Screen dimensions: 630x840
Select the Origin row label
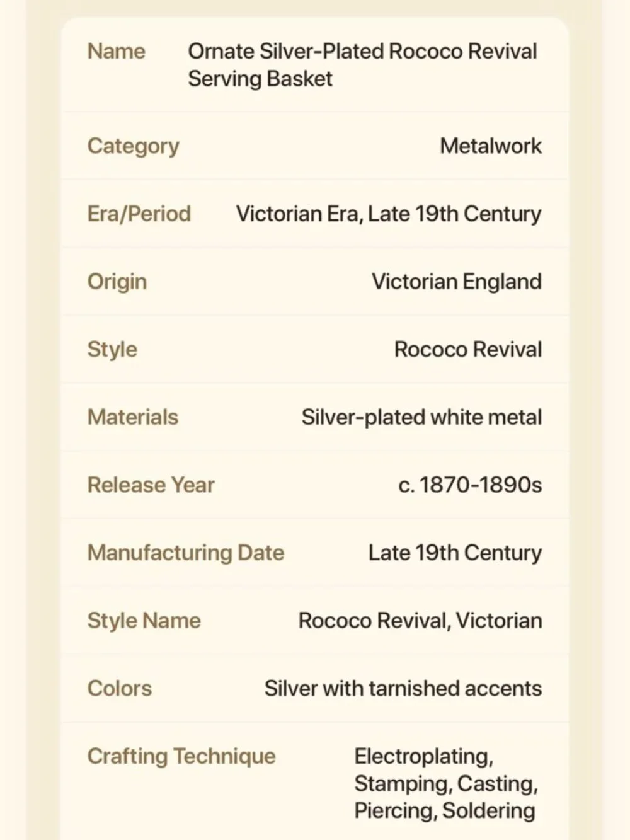[117, 282]
